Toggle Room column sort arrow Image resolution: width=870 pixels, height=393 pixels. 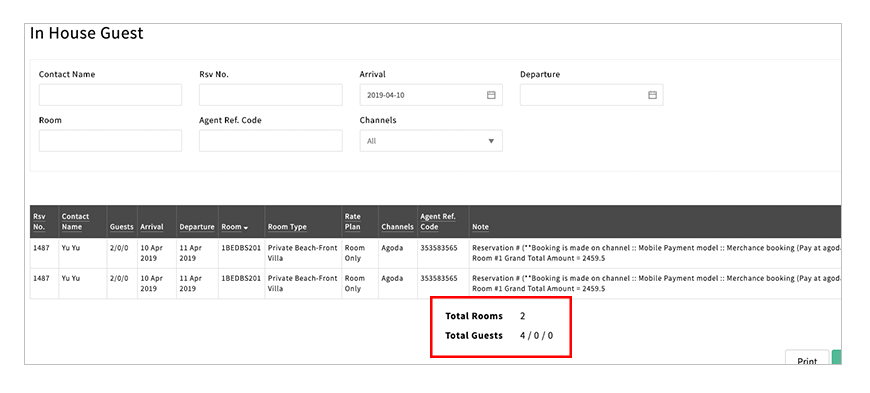[x=245, y=228]
